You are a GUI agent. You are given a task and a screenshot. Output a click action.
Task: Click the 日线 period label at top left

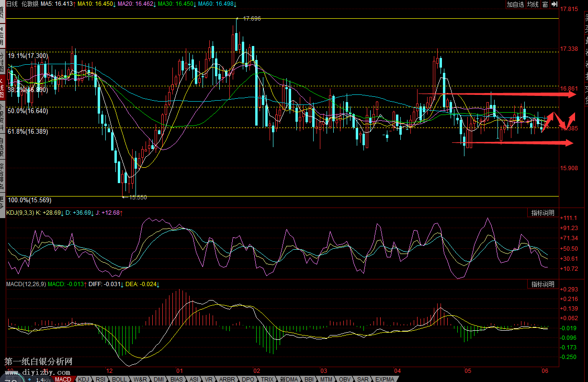pos(11,4)
